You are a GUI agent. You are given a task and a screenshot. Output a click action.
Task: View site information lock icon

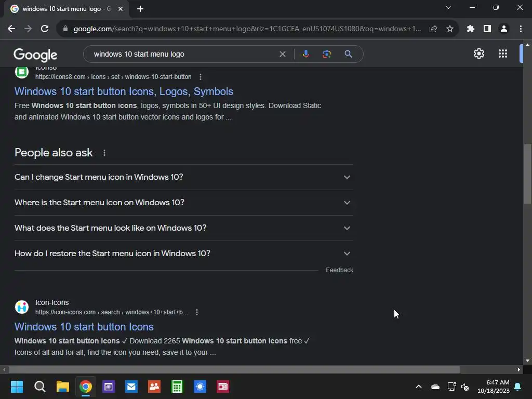65,29
